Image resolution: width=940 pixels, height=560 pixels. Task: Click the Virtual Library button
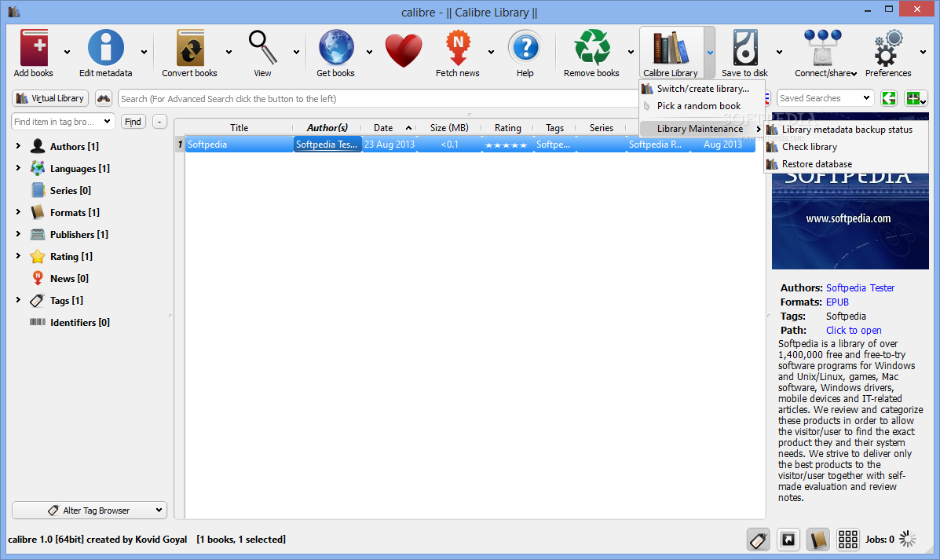tap(50, 98)
